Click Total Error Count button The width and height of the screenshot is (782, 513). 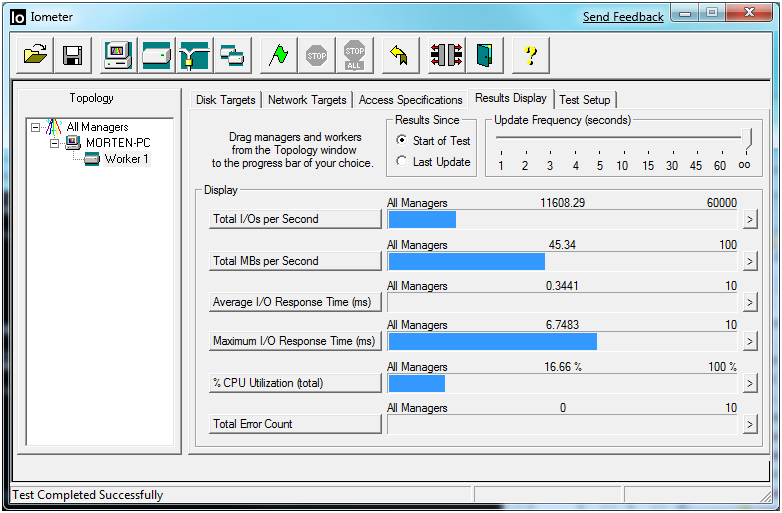click(295, 424)
